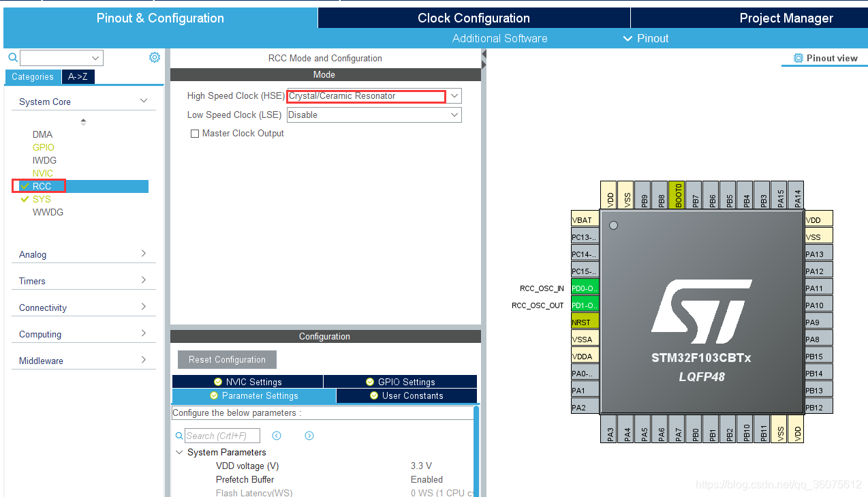Select the green PD0-OSC_IN pin on the chip
This screenshot has width=868, height=497.
coord(585,288)
